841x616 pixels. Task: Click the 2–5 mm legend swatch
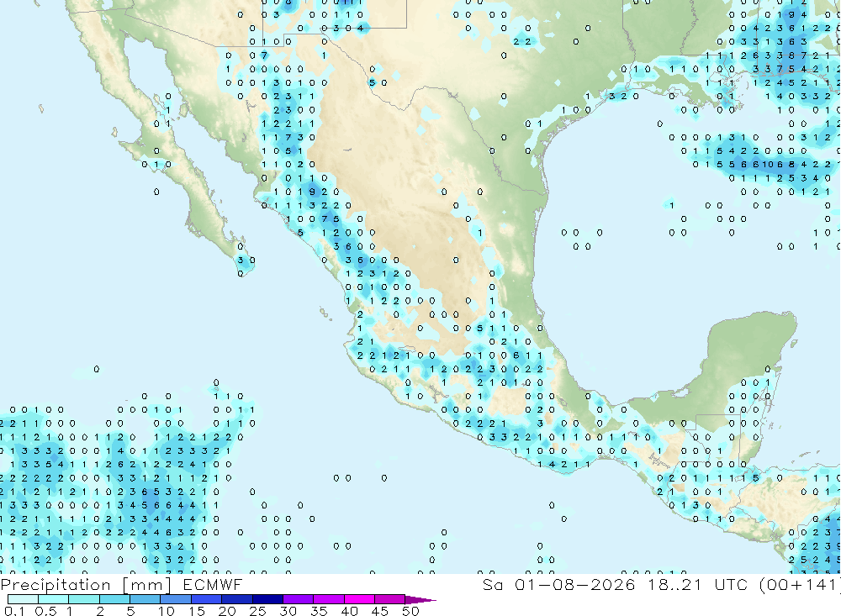(114, 599)
